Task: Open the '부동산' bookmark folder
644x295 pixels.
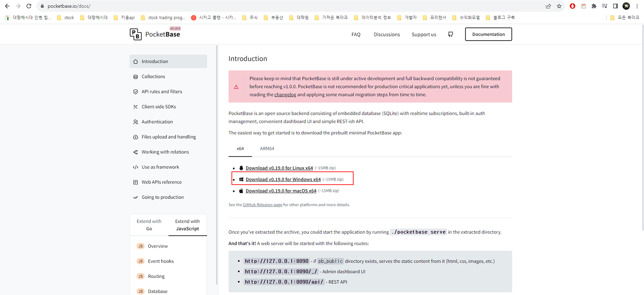Action: [x=273, y=18]
